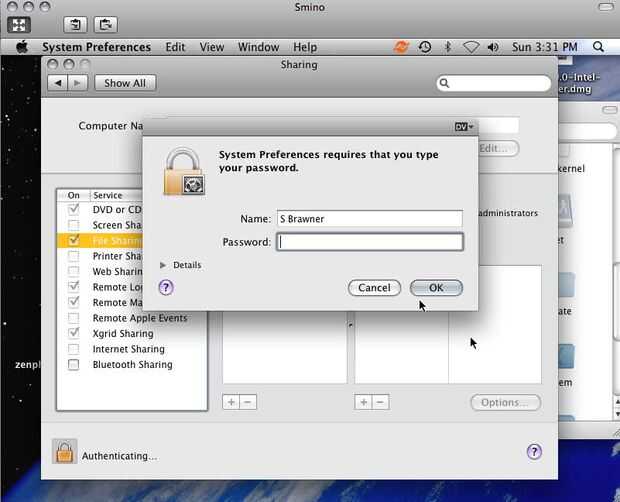Enable the Web Sharing checkbox
The image size is (620, 502).
coord(74,271)
